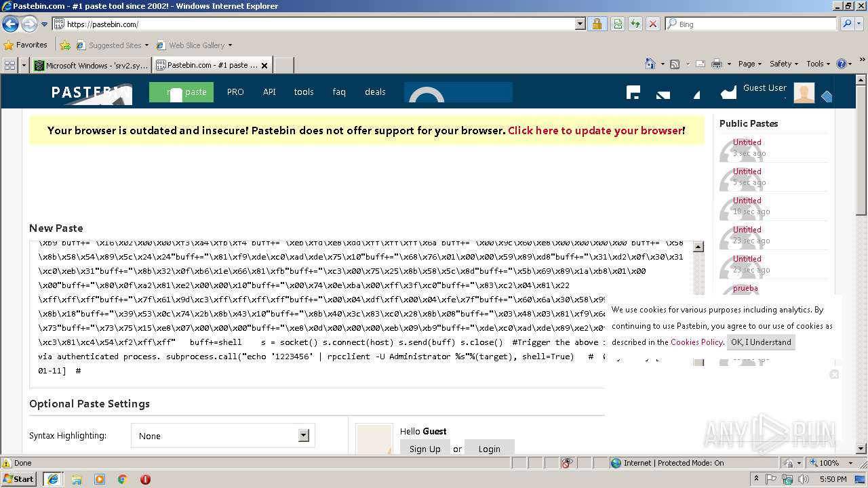The width and height of the screenshot is (868, 488).
Task: Open the Help question mark icon
Action: pyautogui.click(x=841, y=64)
